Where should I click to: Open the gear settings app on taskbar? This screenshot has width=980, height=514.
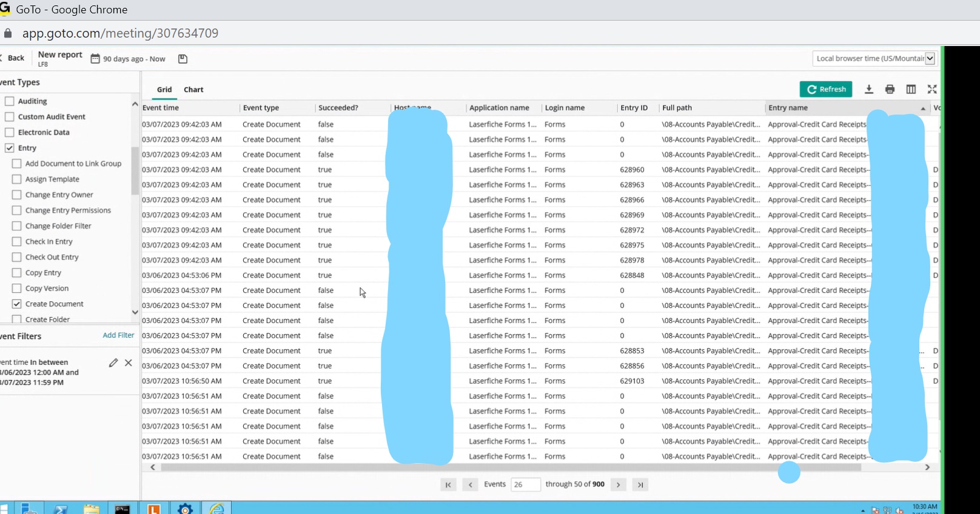[185, 508]
